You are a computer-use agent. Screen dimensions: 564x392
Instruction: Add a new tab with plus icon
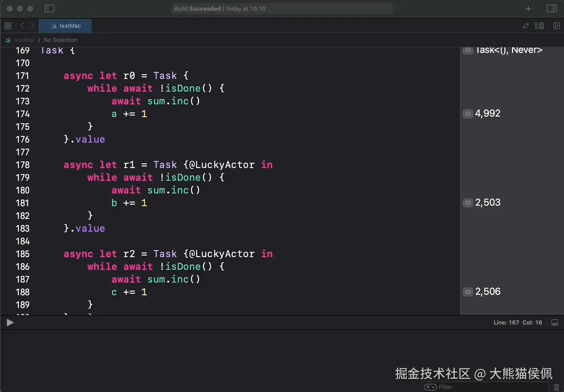[x=528, y=9]
